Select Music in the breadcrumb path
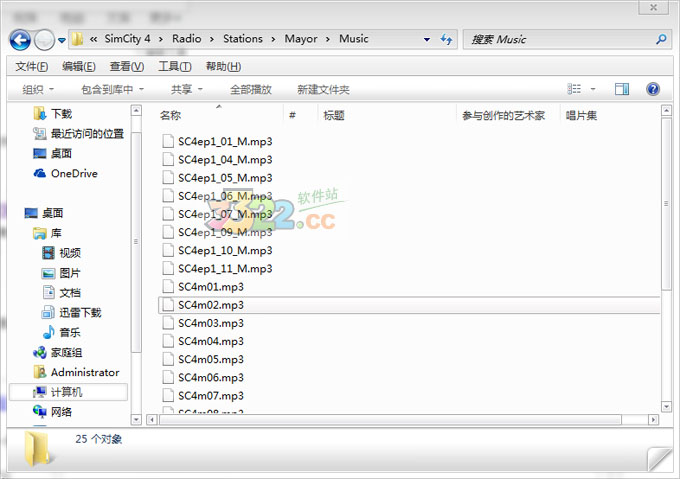Screen dimensions: 680x479 coord(354,39)
